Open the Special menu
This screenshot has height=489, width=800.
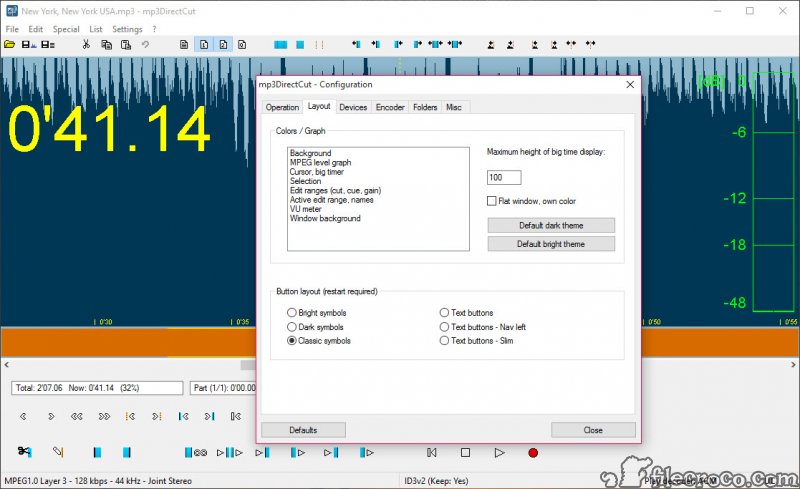[66, 29]
